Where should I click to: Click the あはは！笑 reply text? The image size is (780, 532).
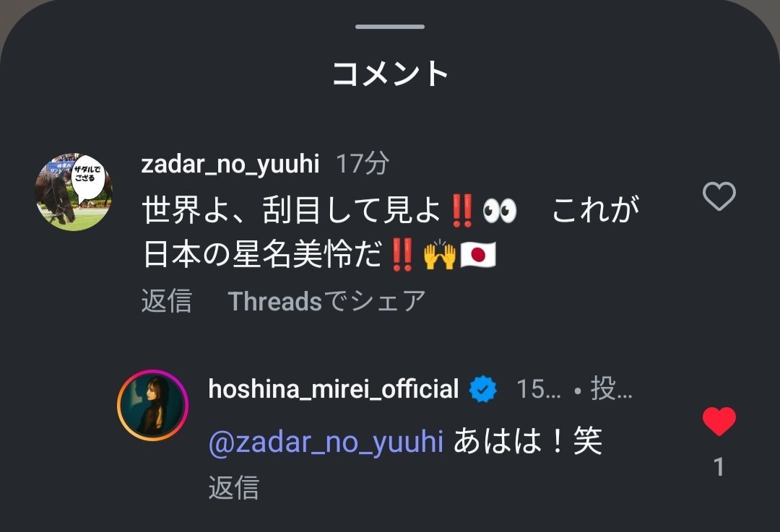tap(528, 441)
